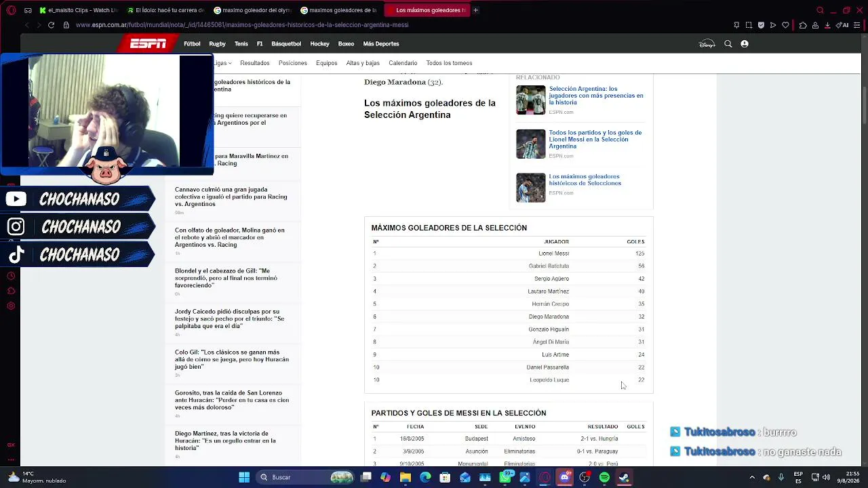Click the browser search icon in title bar
Image resolution: width=868 pixels, height=488 pixels.
click(x=820, y=10)
